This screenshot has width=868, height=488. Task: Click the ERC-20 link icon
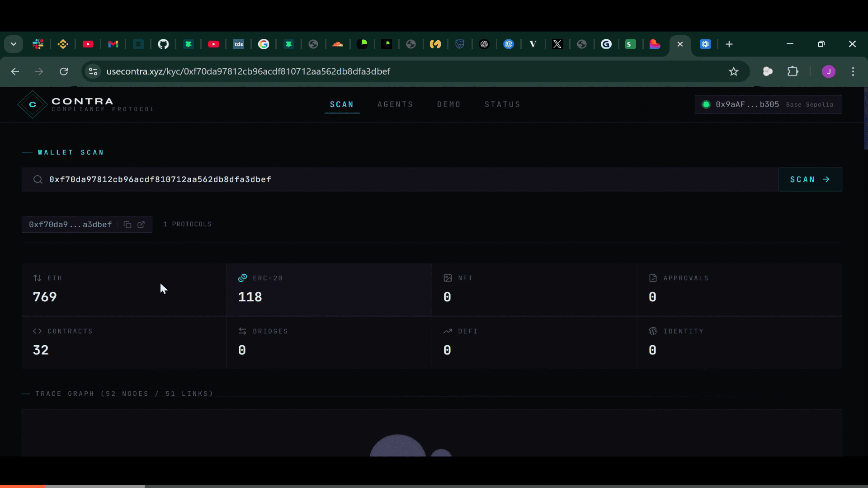pos(242,278)
